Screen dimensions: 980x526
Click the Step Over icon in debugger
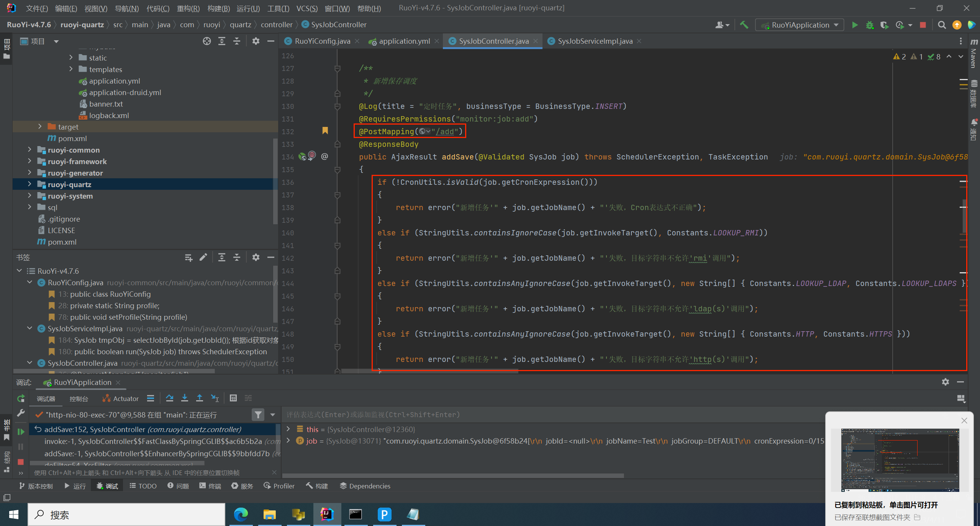[x=170, y=398]
